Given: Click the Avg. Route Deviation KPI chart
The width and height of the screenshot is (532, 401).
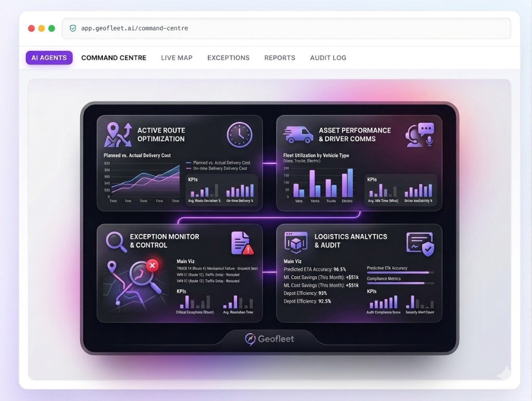Looking at the screenshot, I should 204,193.
